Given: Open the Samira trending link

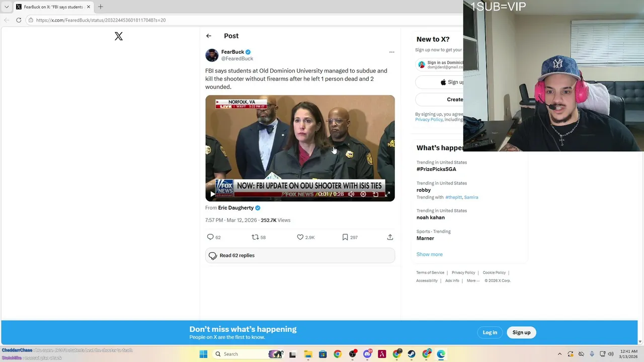Looking at the screenshot, I should pos(471,198).
